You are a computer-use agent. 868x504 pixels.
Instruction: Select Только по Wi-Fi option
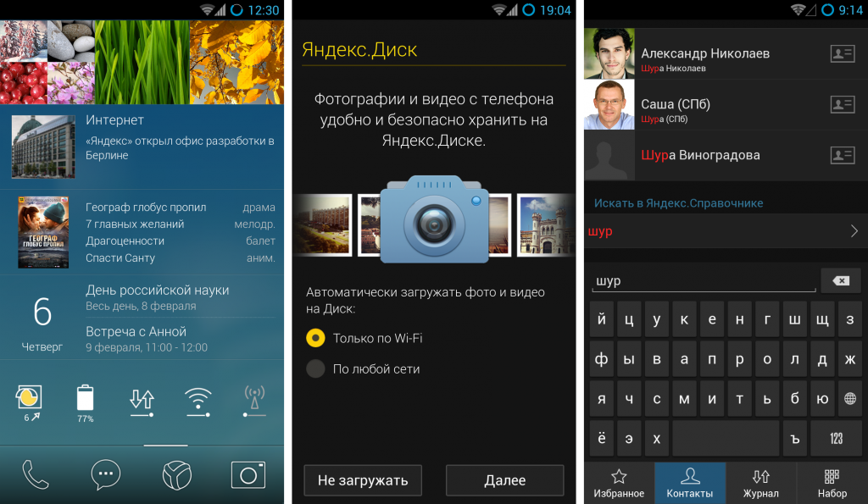tap(364, 338)
